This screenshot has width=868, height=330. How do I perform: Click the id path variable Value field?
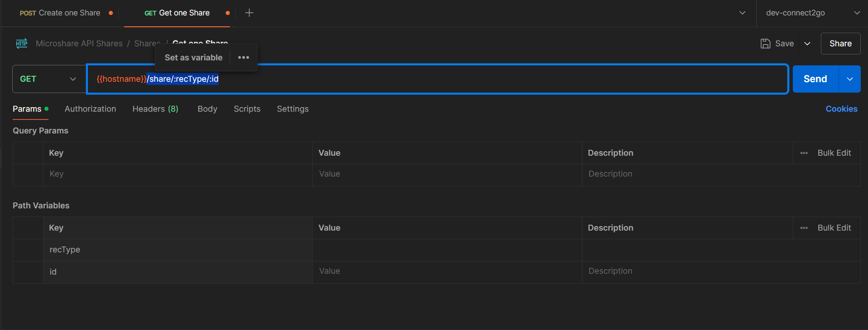tap(447, 271)
